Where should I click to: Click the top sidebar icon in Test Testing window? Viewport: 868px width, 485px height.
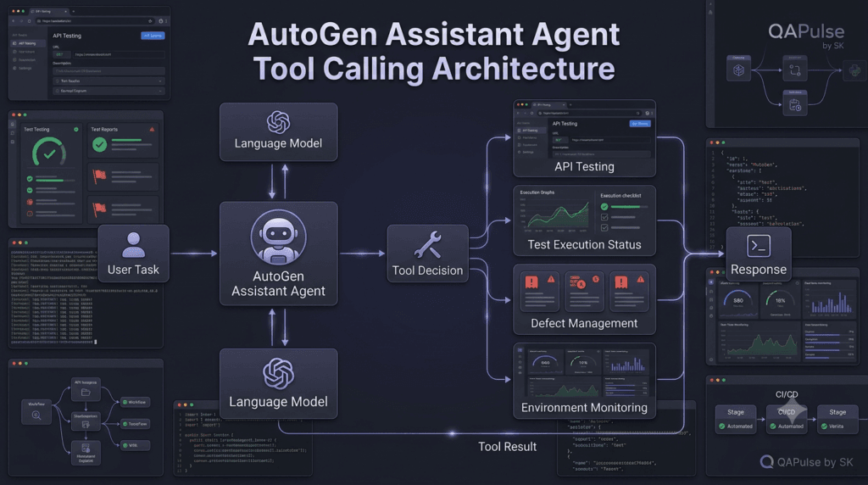pos(13,125)
